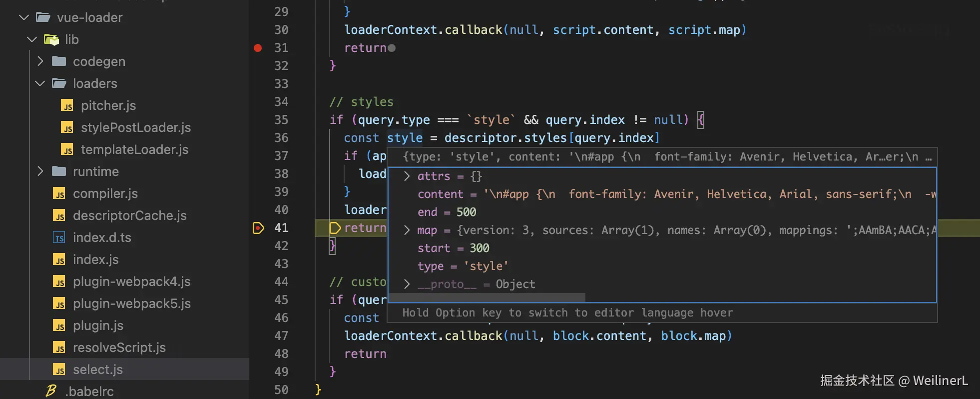Click the lib folder icon

51,39
